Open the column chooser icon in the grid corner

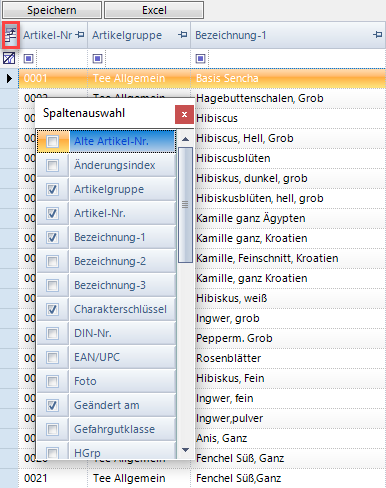coord(10,35)
